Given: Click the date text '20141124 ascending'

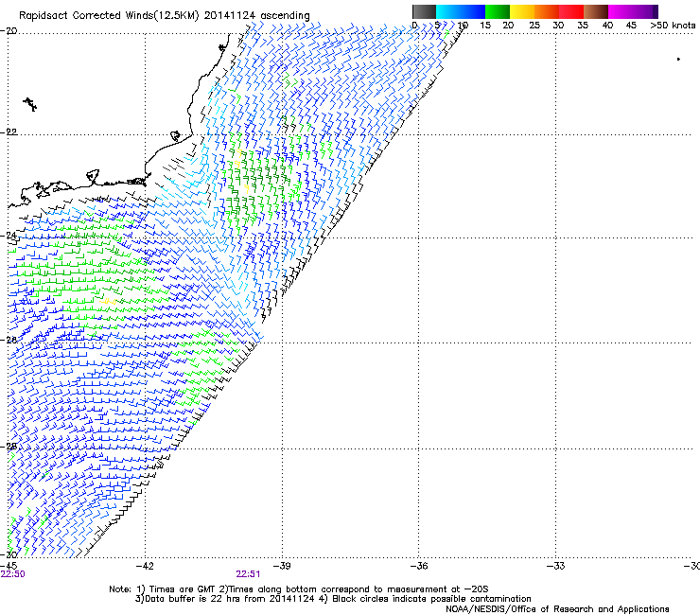Looking at the screenshot, I should coord(256,16).
